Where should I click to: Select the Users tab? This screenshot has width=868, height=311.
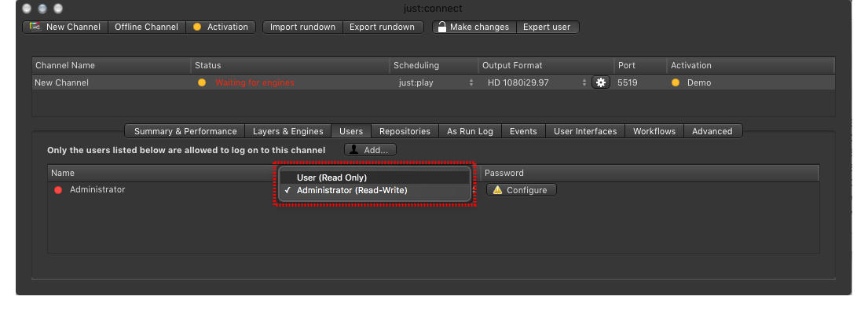coord(351,131)
